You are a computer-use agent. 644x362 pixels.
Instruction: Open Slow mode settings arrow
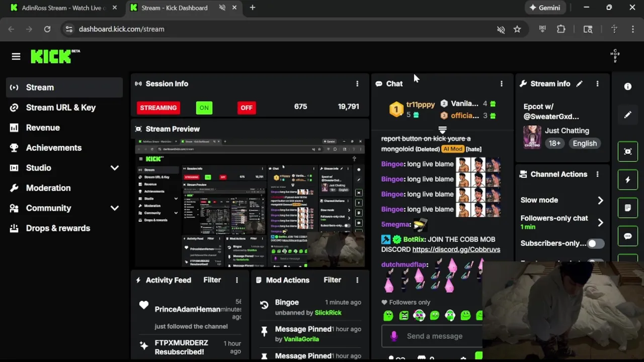pos(600,200)
